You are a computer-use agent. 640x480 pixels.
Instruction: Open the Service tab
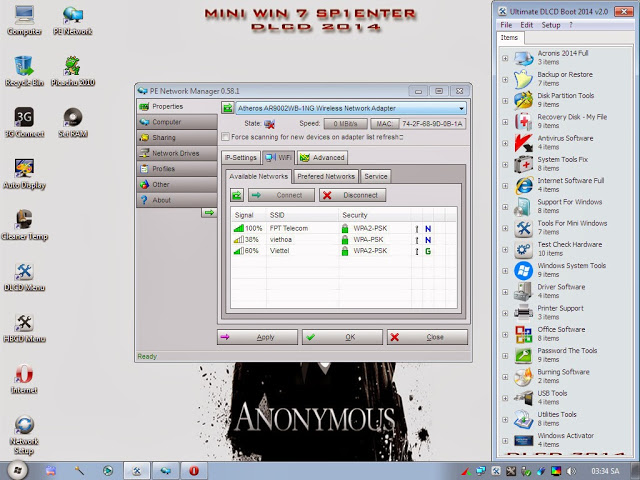point(376,176)
